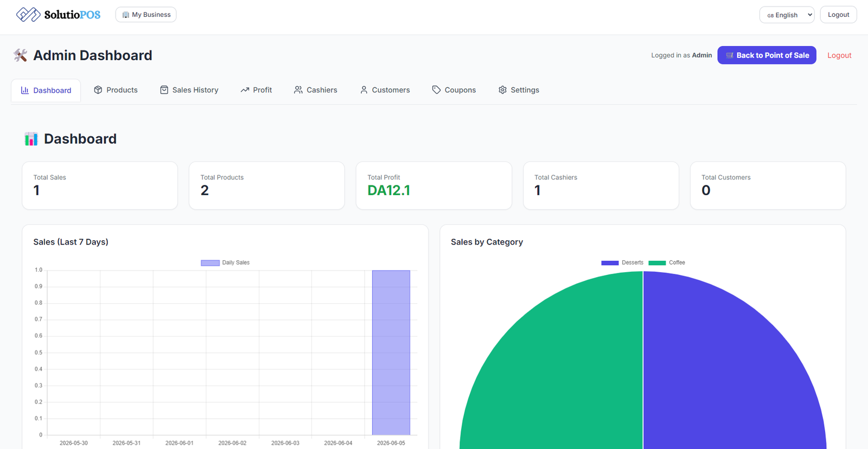Viewport: 868px width, 449px height.
Task: Click the 1.0 value on the sales axis
Action: [39, 270]
